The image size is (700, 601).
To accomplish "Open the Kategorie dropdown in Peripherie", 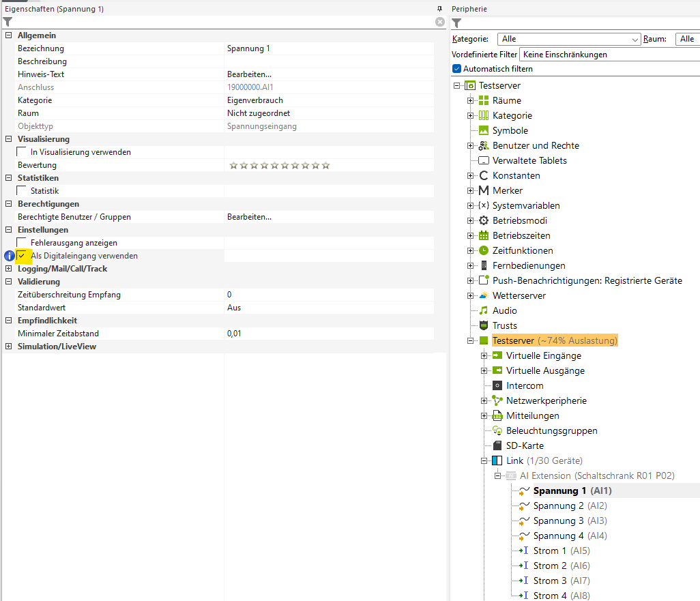I will pos(569,39).
